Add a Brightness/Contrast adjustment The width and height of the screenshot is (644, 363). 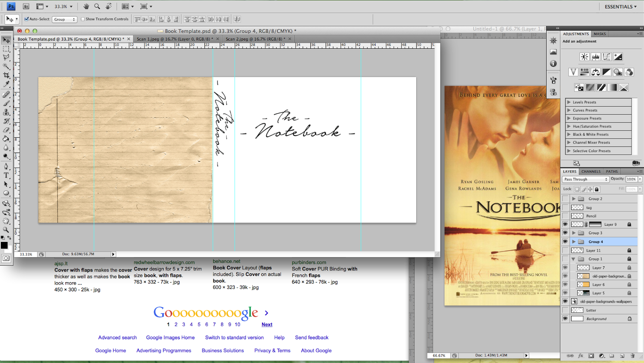[x=584, y=57]
